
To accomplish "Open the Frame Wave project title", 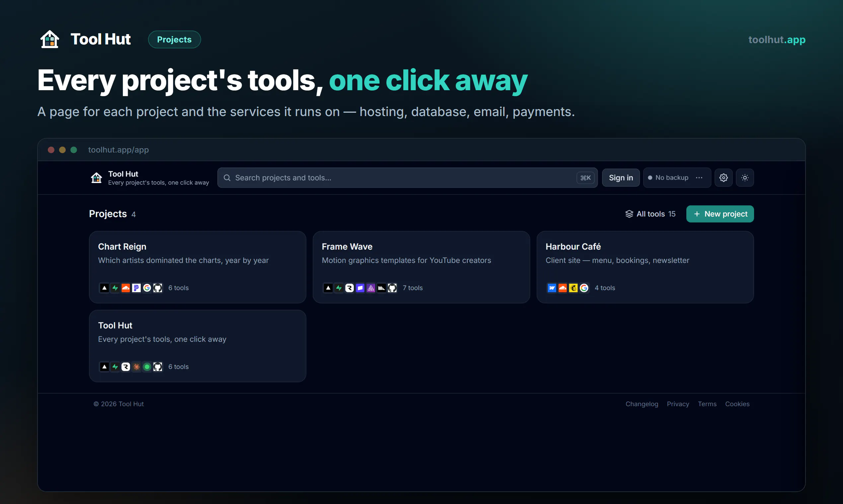I will [347, 247].
